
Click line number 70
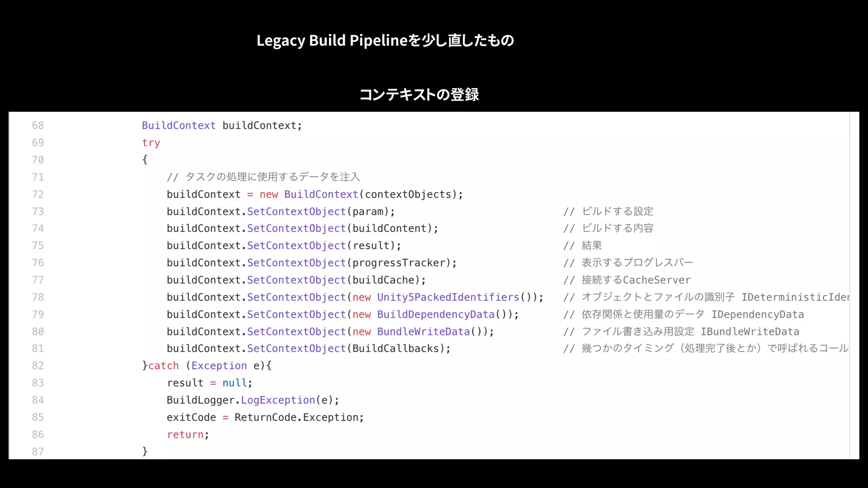point(38,160)
